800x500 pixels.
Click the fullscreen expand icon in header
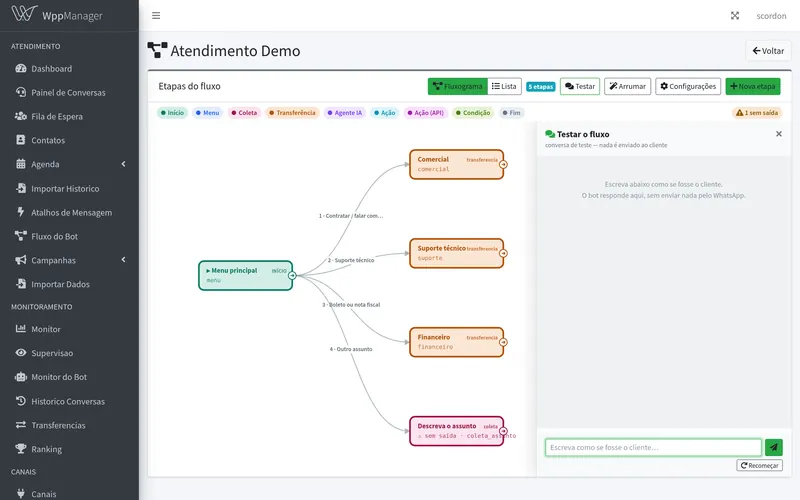click(735, 16)
